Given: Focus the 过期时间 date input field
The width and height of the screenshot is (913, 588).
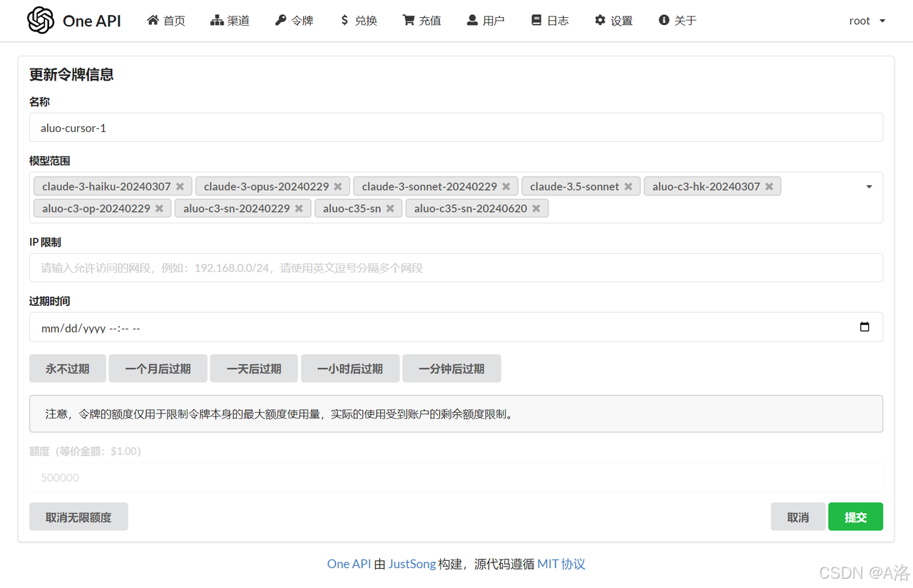Looking at the screenshot, I should pos(456,327).
